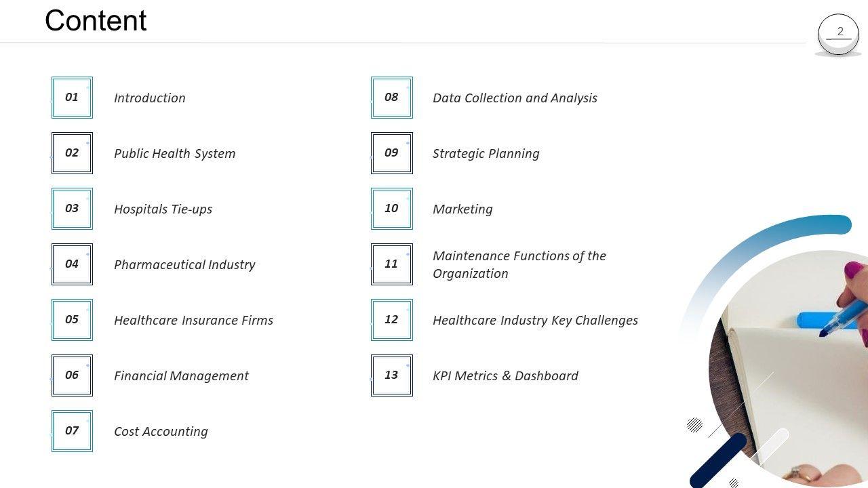This screenshot has height=488, width=868.
Task: Click the Content slide title
Action: (96, 21)
